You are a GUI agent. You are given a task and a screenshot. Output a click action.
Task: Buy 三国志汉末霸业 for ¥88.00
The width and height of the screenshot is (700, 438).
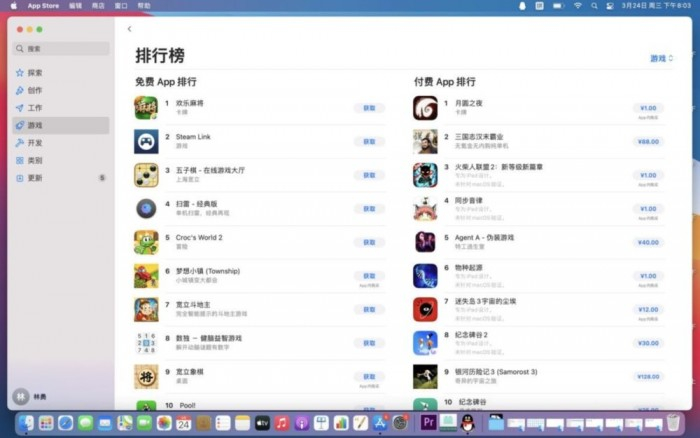point(648,142)
